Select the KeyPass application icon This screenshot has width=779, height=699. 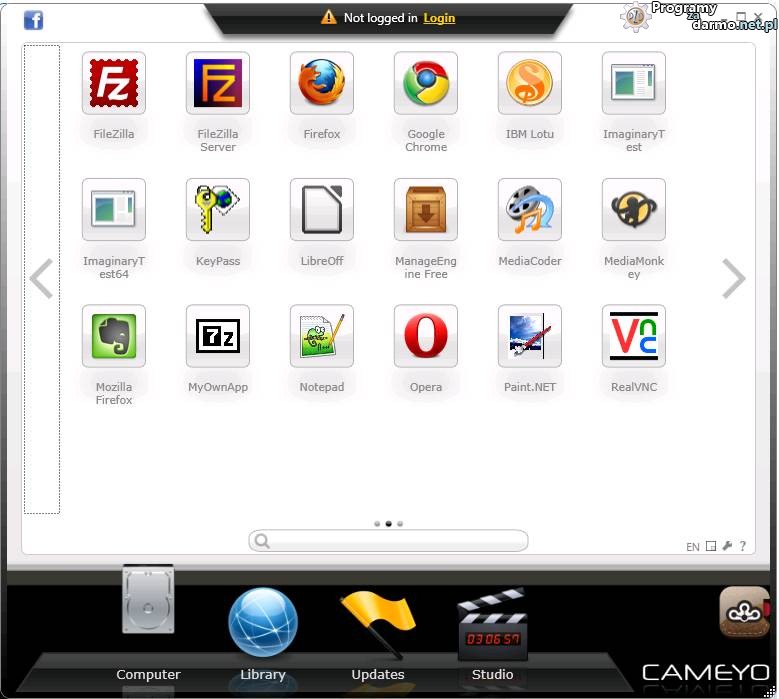(217, 210)
